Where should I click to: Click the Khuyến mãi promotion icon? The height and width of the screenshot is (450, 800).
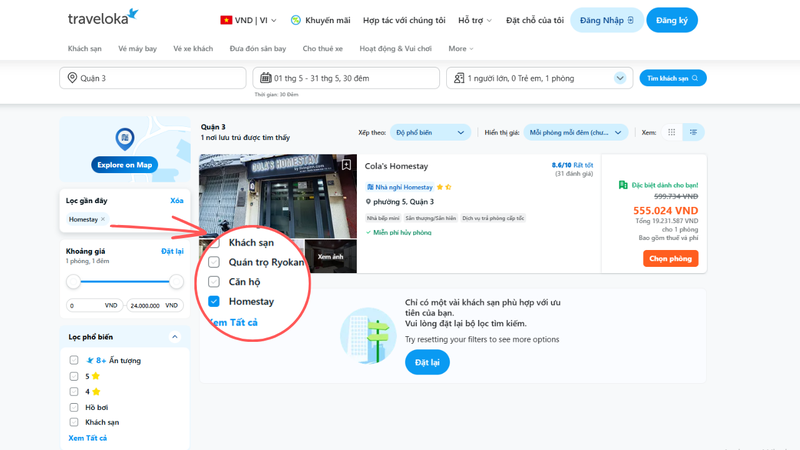[295, 20]
